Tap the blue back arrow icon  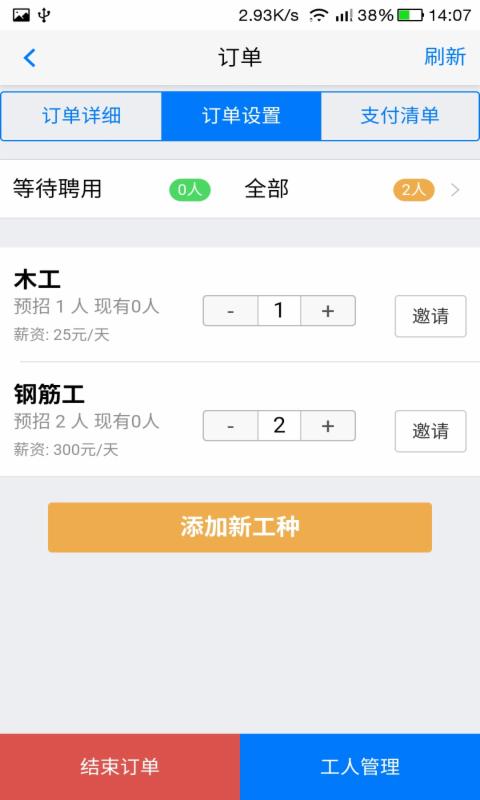[x=30, y=58]
